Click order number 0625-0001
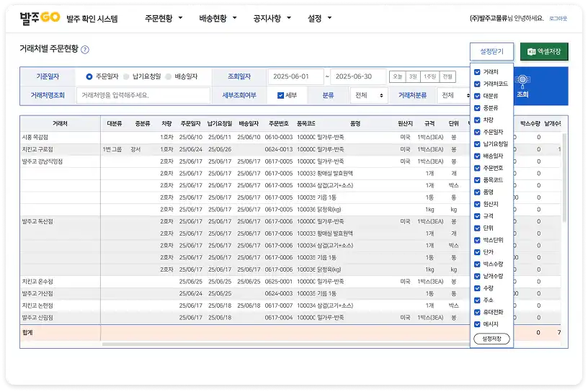588x392 pixels. (x=279, y=281)
